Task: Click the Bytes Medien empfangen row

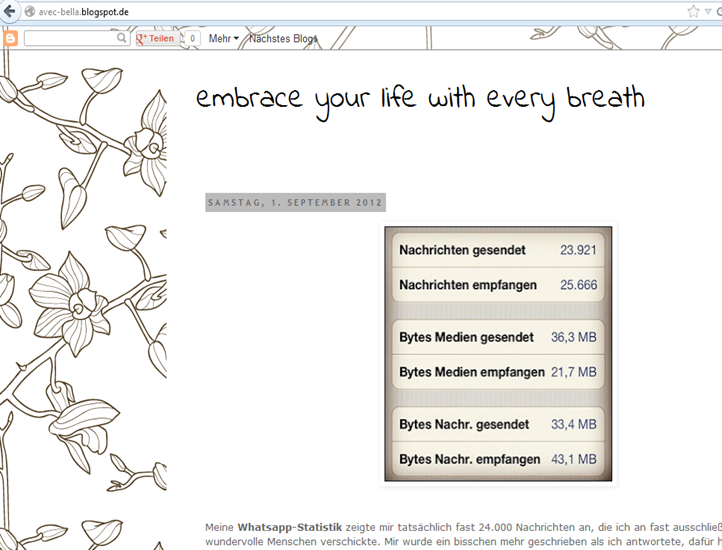Action: (x=498, y=372)
